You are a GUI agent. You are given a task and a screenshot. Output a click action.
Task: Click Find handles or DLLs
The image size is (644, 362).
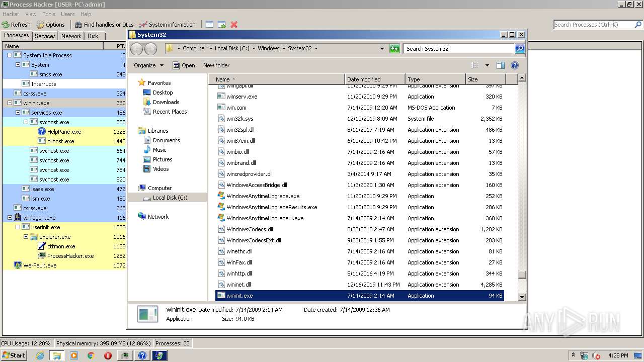104,24
